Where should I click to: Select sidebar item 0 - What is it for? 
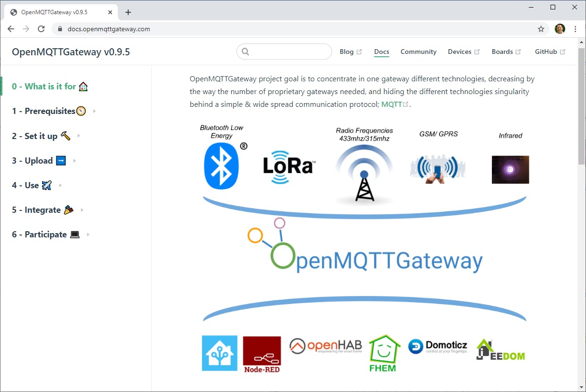coord(50,87)
